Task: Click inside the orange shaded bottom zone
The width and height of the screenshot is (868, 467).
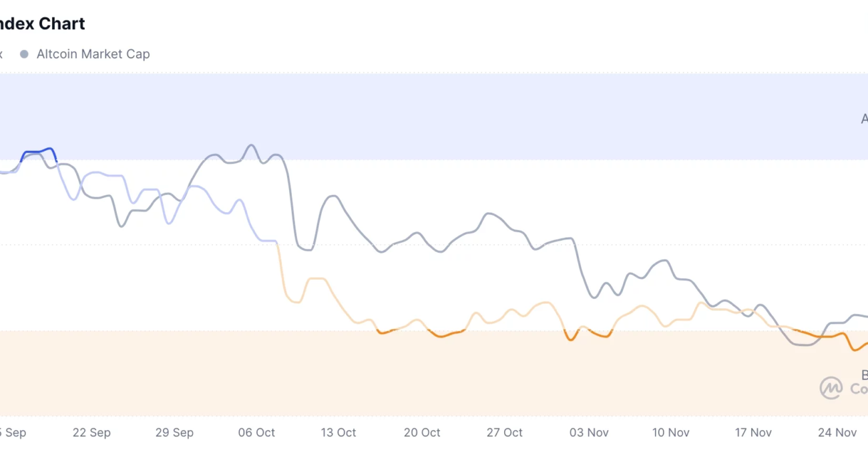Action: click(434, 380)
